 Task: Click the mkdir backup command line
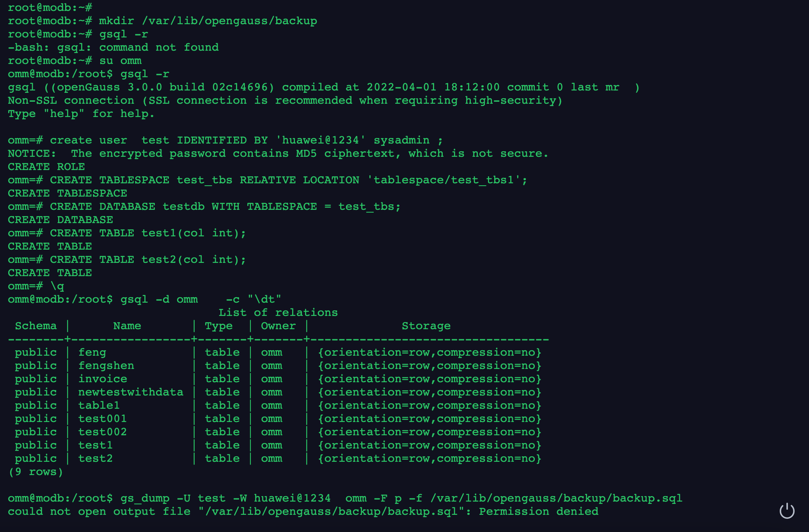[x=162, y=21]
